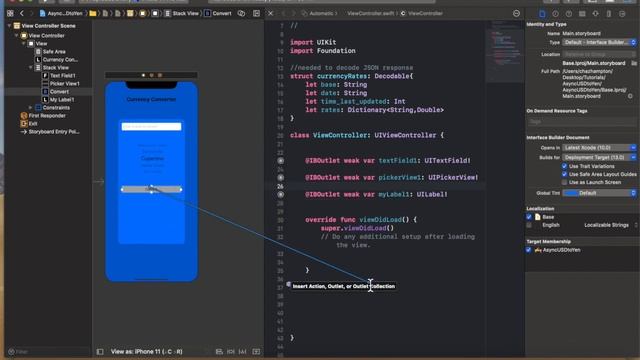The image size is (640, 360).
Task: Open the related items grid menu icon
Action: (10, 13)
